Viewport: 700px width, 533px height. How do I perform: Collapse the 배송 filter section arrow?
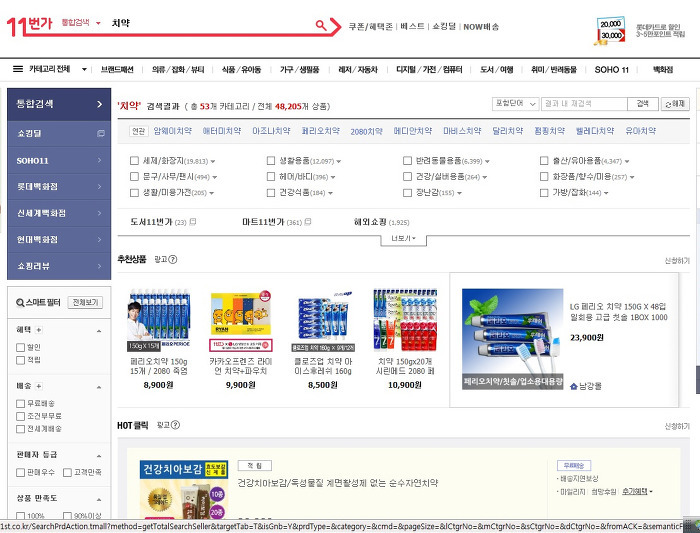coord(99,387)
